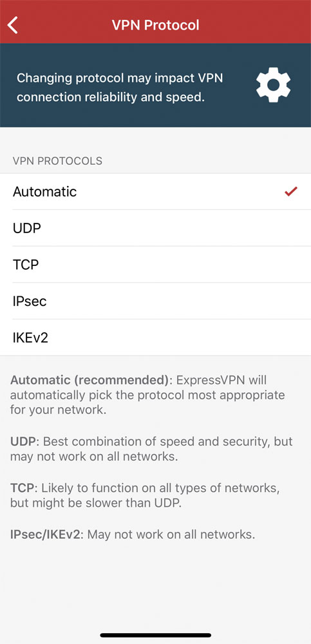Select the Automatic protocol option
311x644 pixels.
[155, 192]
